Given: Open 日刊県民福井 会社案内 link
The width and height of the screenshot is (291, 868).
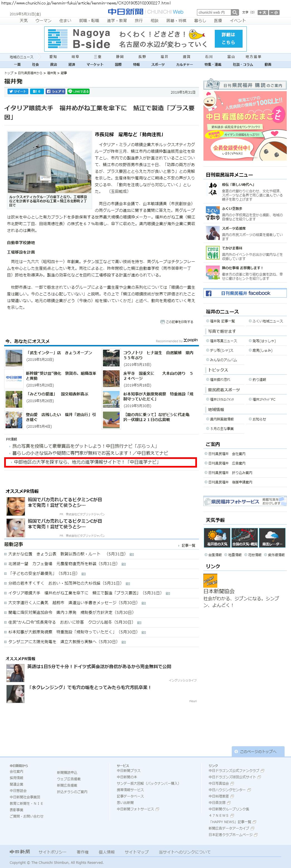Looking at the screenshot, I should pyautogui.click(x=227, y=454).
